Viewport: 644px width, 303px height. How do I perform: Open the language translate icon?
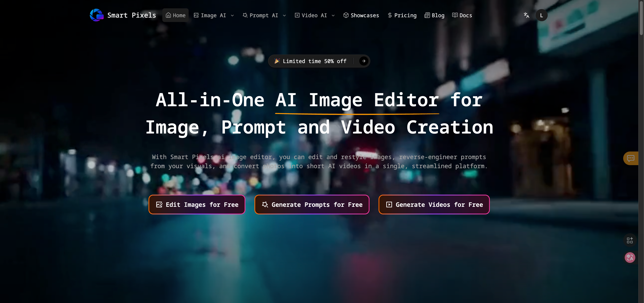[526, 15]
